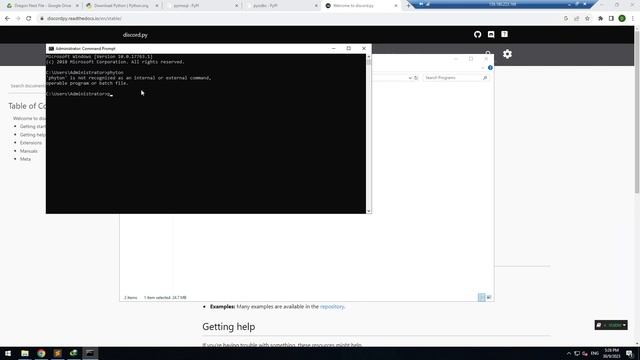Open notification center in system tray
640x360 pixels.
click(629, 353)
